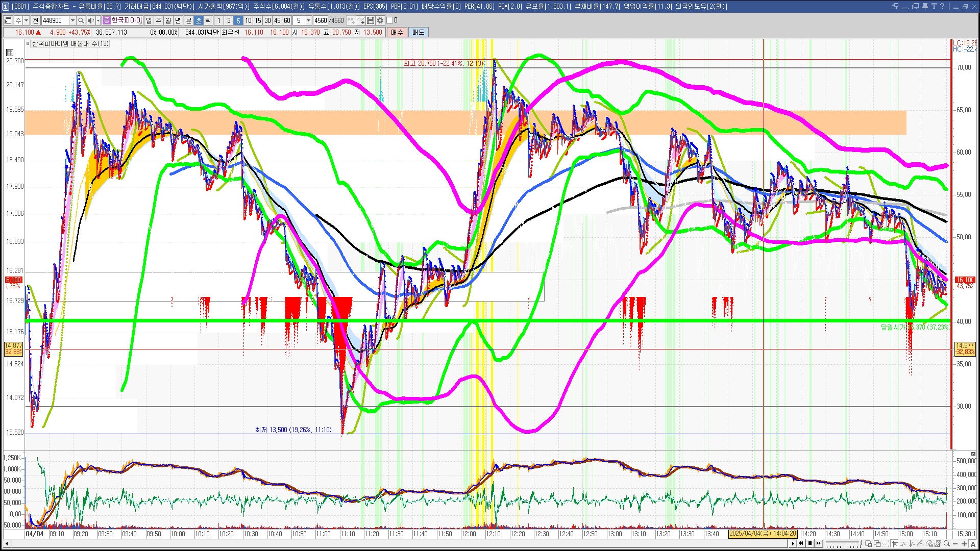Image resolution: width=980 pixels, height=551 pixels.
Task: Open the 주 type dropdown arrow
Action: click(x=26, y=20)
